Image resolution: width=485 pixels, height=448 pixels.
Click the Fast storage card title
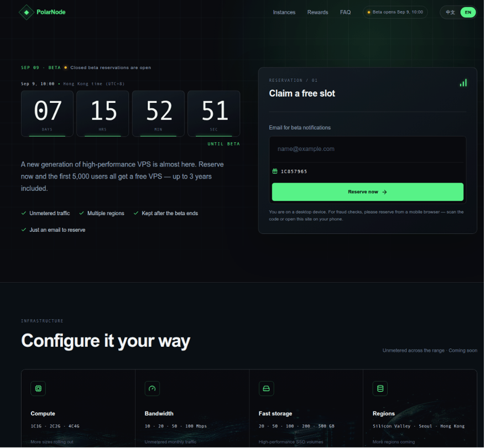point(275,414)
